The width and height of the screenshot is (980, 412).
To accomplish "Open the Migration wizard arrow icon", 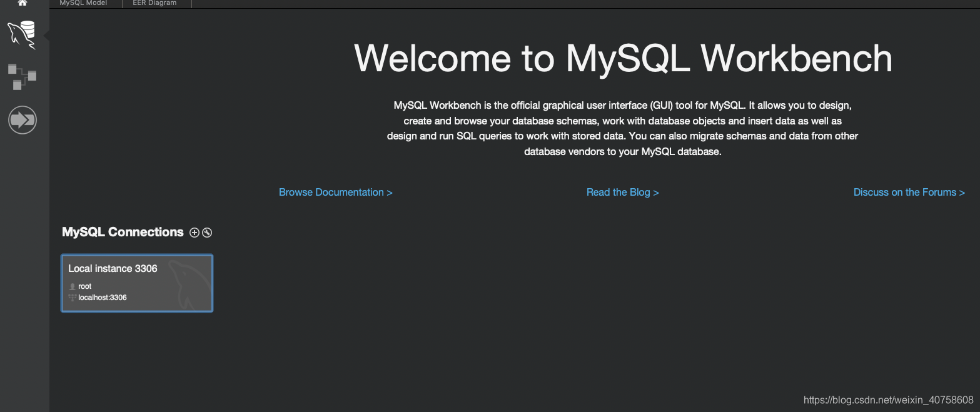I will click(x=22, y=119).
